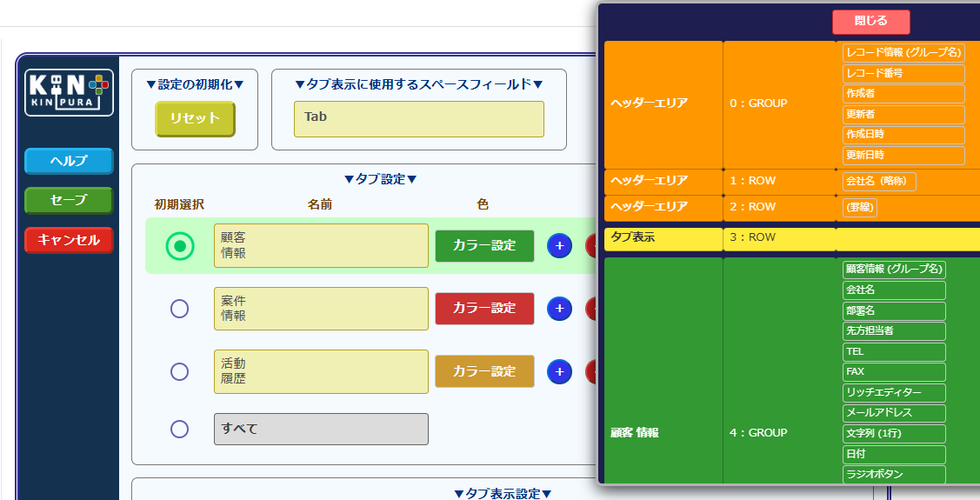Add a tab after 活動履歴 row

[x=559, y=371]
